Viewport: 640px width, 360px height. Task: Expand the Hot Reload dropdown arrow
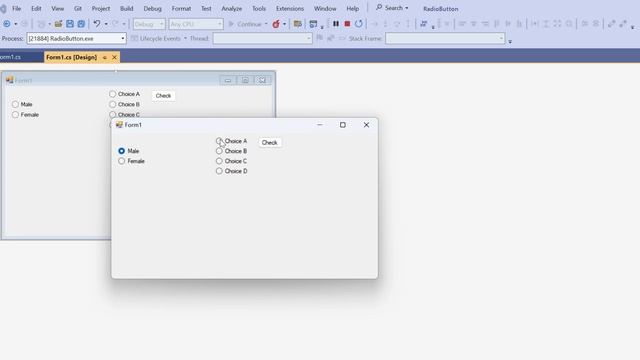[284, 24]
